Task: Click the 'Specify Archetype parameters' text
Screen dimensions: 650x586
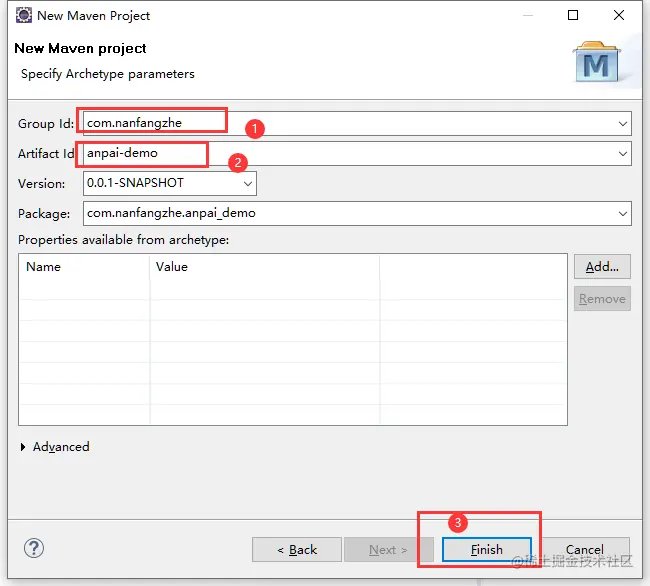Action: point(108,74)
